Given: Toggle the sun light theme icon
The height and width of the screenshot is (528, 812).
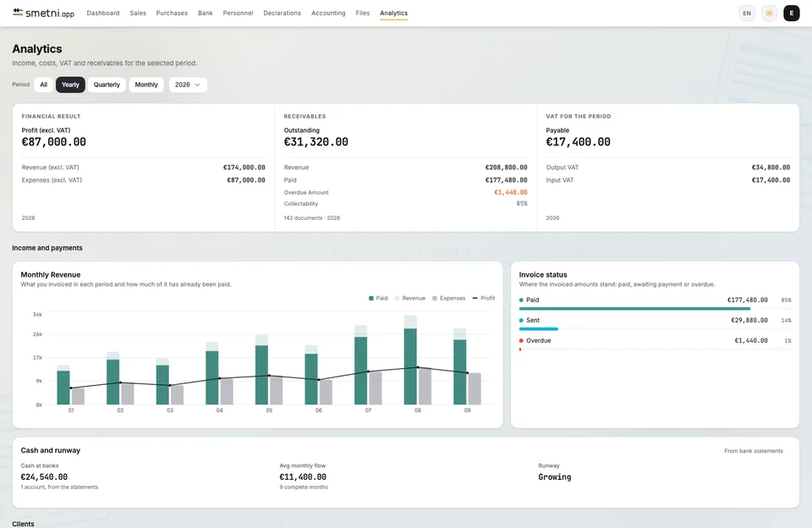Looking at the screenshot, I should tap(769, 13).
